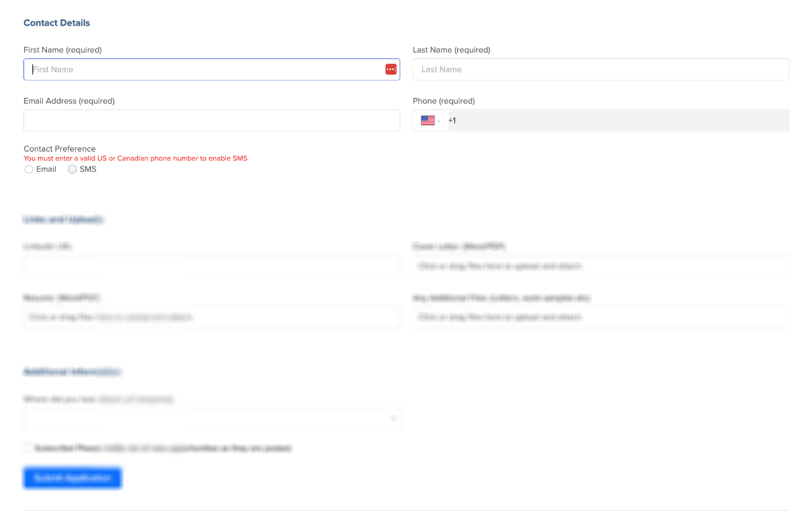The width and height of the screenshot is (812, 512).
Task: Click the phone number field showing +1
Action: [618, 121]
